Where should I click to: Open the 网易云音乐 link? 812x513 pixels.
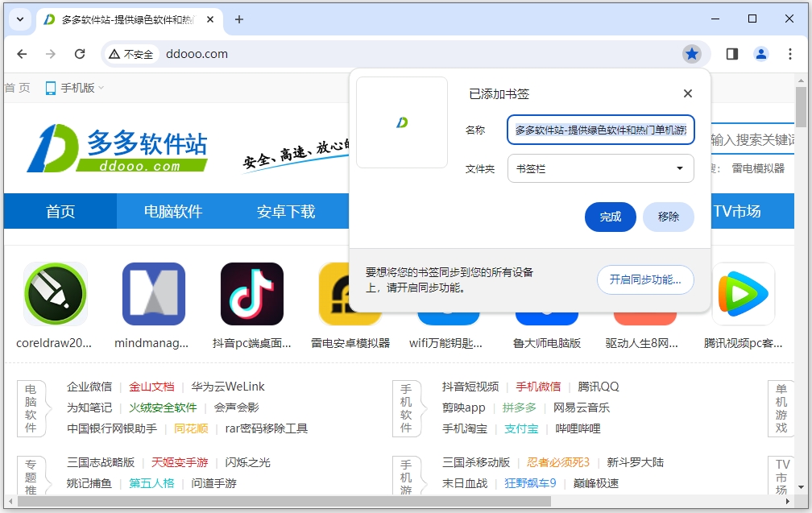(x=582, y=408)
